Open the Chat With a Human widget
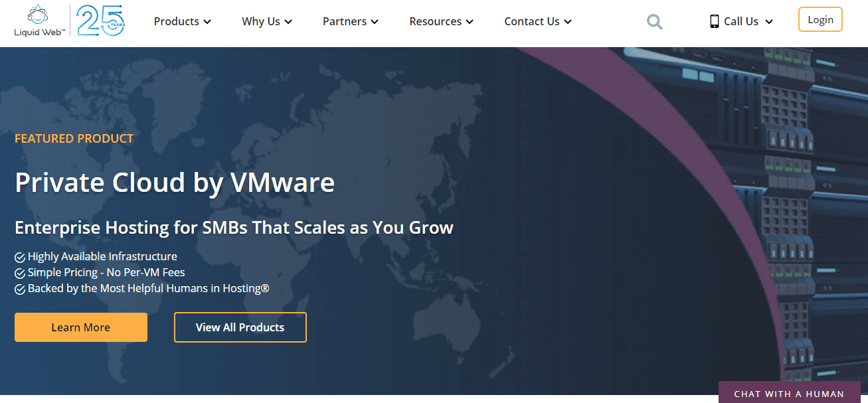868x403 pixels. [789, 394]
